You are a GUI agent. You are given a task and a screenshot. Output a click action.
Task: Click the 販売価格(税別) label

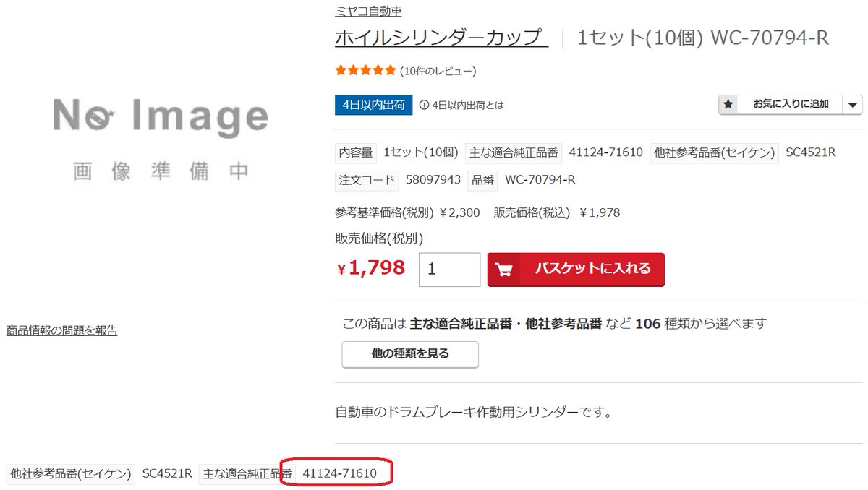coord(379,238)
